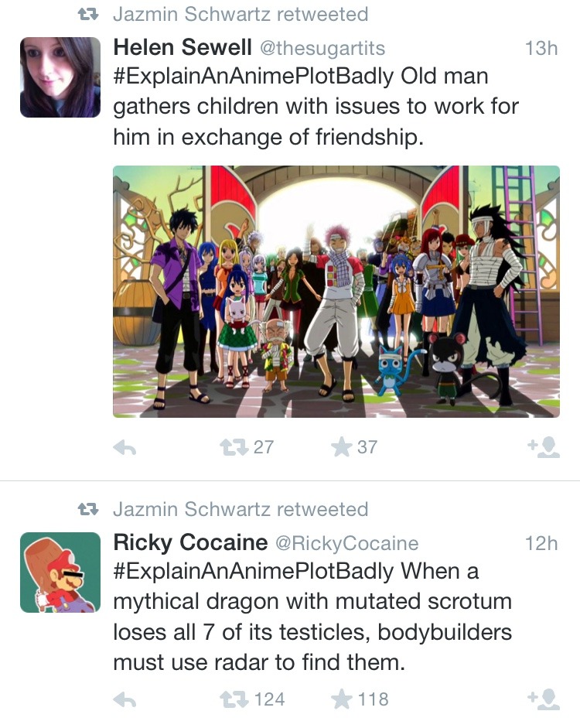Tap first Jazmin Schwartz retweeted label
The width and height of the screenshot is (580, 728).
[x=241, y=14]
